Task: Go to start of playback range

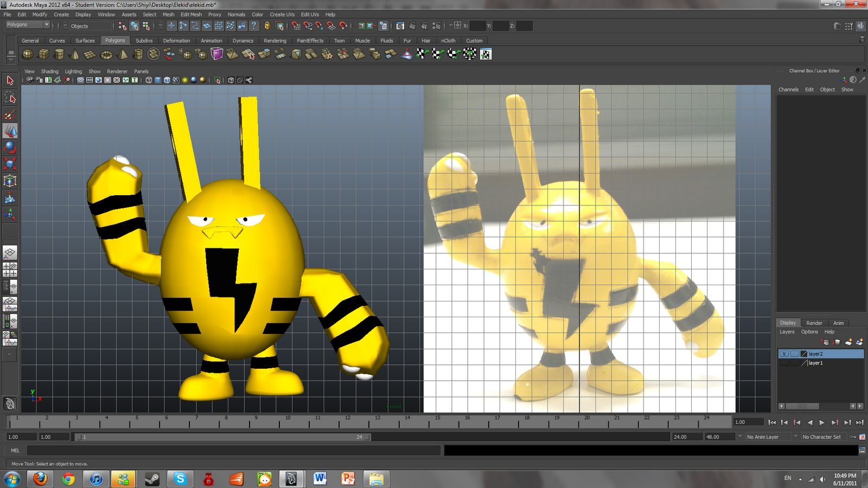Action: coord(772,422)
